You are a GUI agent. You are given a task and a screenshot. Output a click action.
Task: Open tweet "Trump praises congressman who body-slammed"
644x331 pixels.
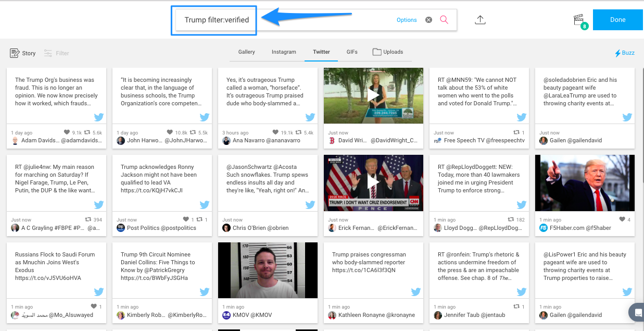pyautogui.click(x=369, y=262)
